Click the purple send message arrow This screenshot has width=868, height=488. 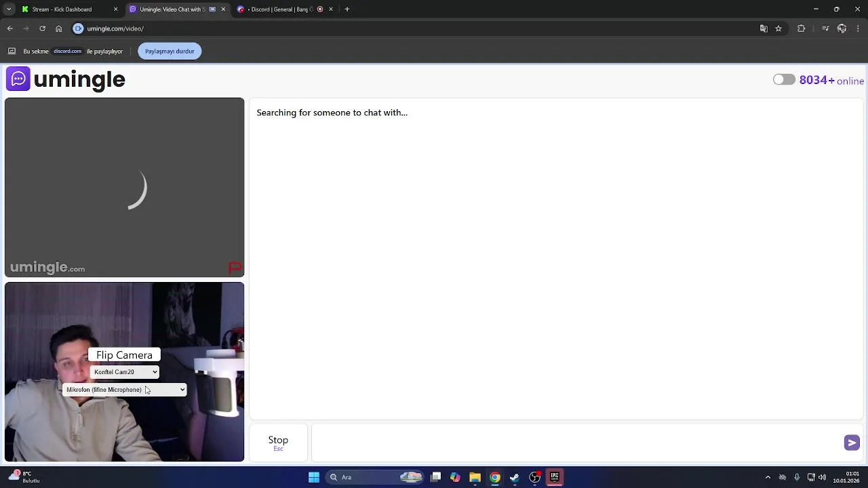click(852, 443)
